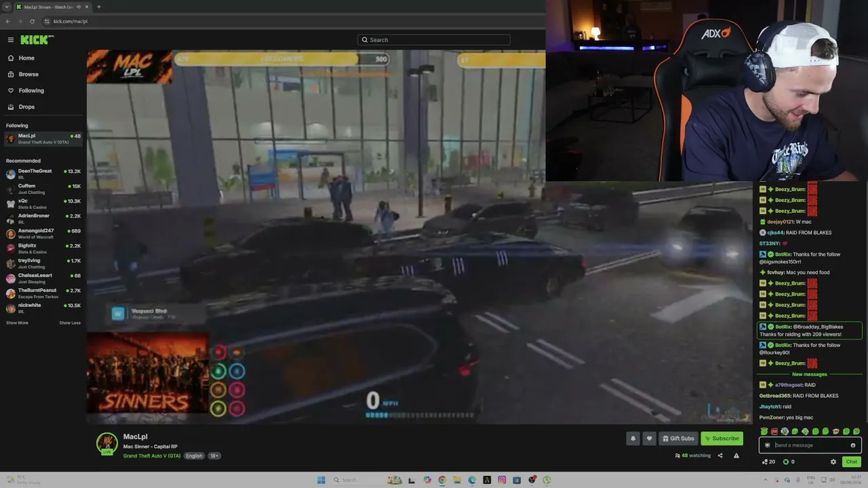Subscribe to MacLpl
Viewport: 868px width, 488px height.
(x=722, y=439)
